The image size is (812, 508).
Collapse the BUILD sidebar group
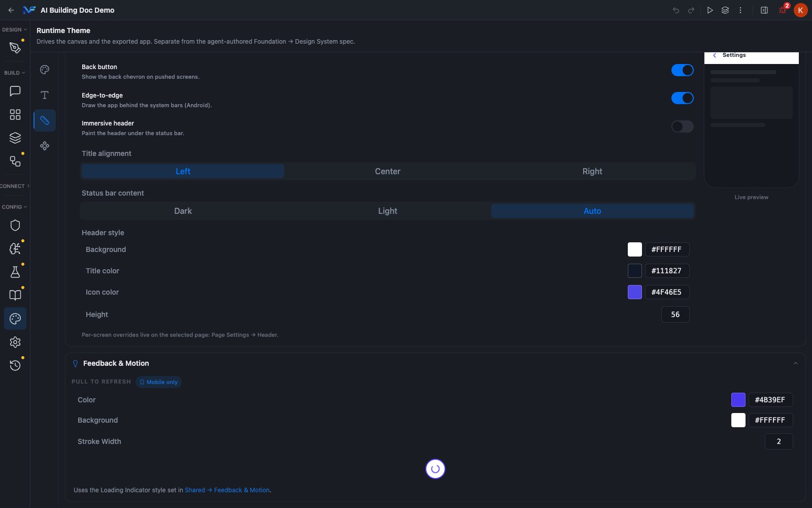point(14,73)
